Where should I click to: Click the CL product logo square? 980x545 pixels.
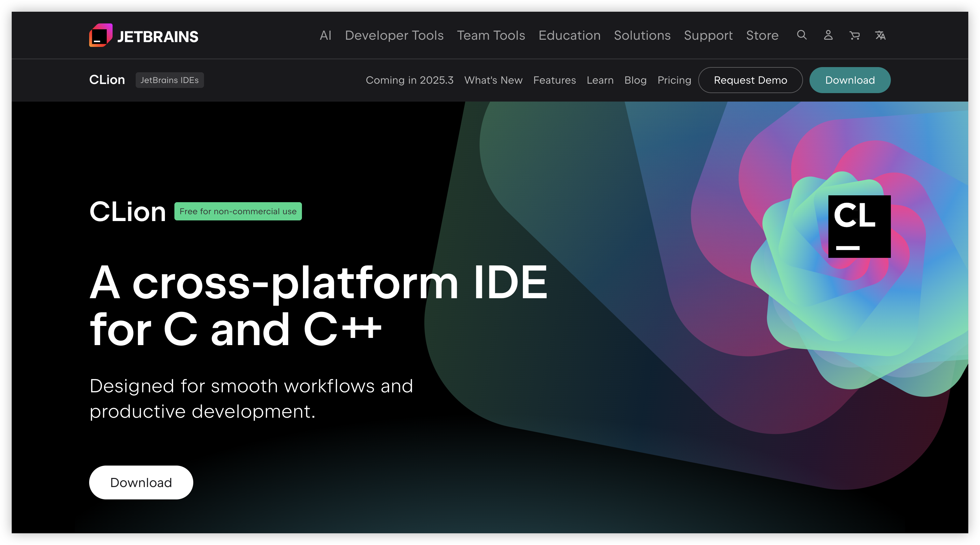click(859, 227)
